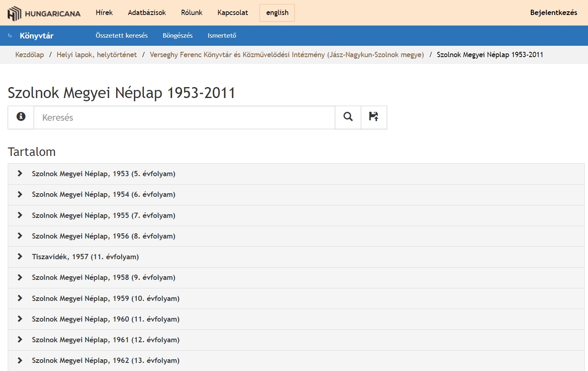
Task: Open the Hírek menu item
Action: (x=104, y=13)
